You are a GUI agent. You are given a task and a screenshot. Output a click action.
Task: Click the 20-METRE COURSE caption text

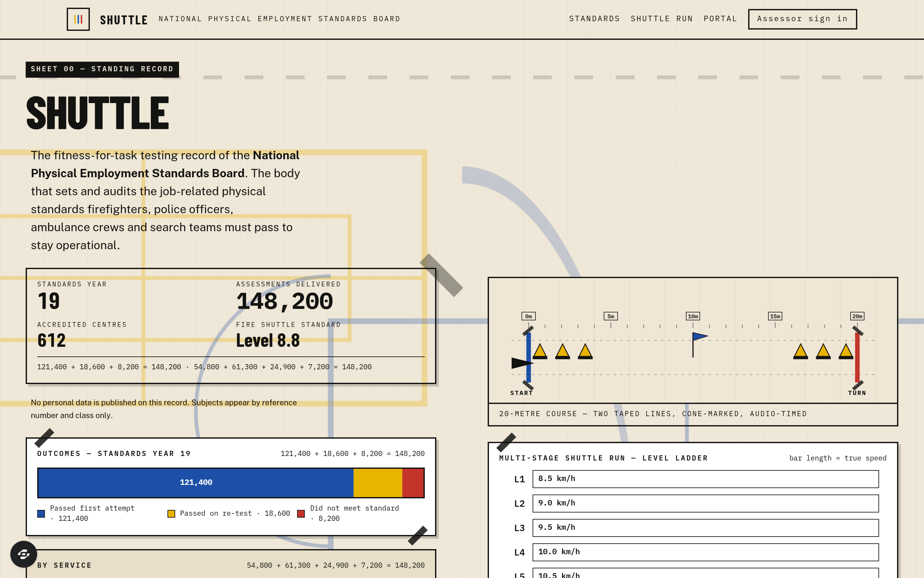tap(653, 414)
